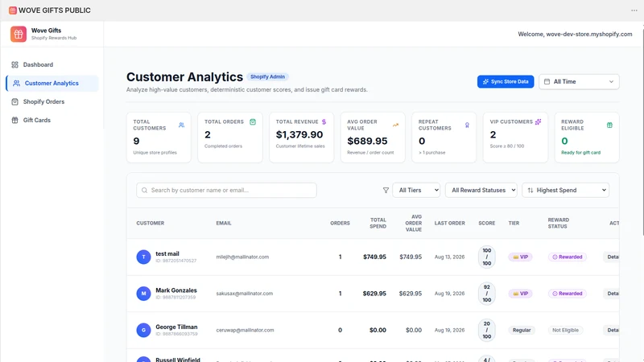Screen dimensions: 644x362
Task: Click the 100 / 100 score badge
Action: [487, 257]
